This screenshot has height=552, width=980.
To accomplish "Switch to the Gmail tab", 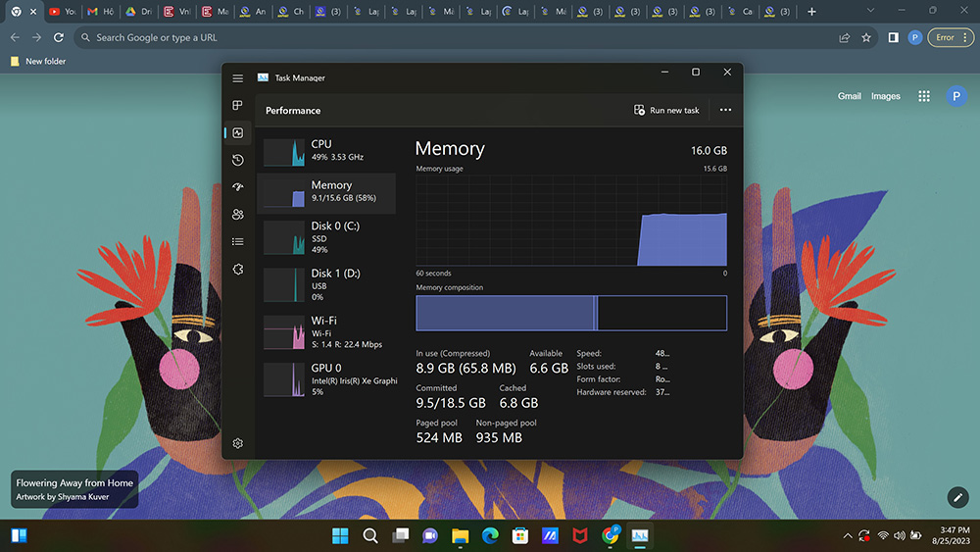I will (101, 11).
